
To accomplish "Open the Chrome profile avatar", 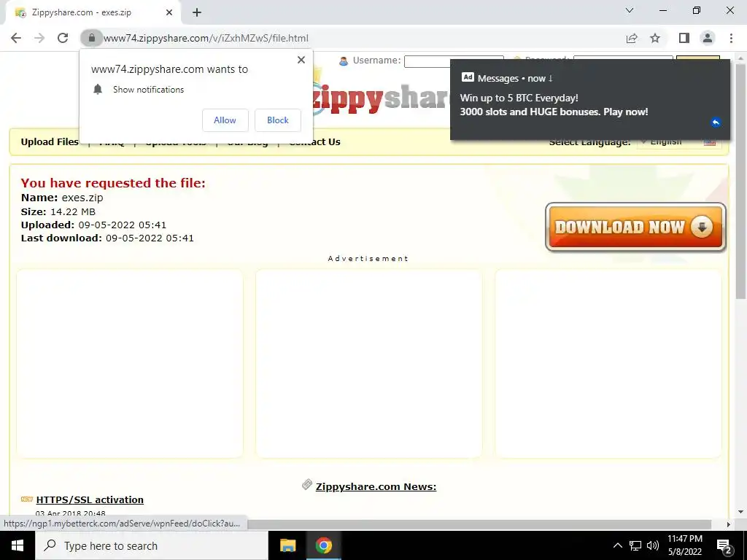I will pyautogui.click(x=708, y=38).
